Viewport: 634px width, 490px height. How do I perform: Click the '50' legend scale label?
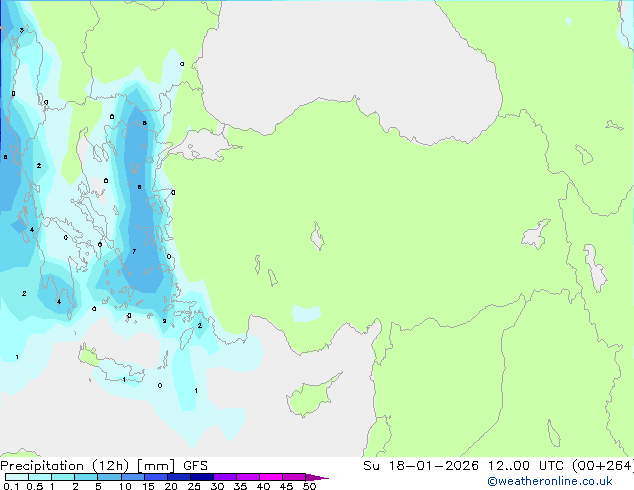point(310,486)
